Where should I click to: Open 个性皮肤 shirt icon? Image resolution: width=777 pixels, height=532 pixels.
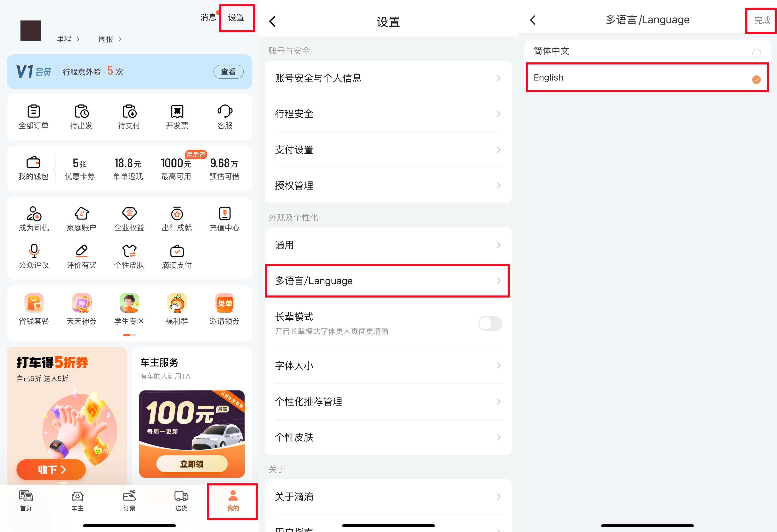click(129, 251)
